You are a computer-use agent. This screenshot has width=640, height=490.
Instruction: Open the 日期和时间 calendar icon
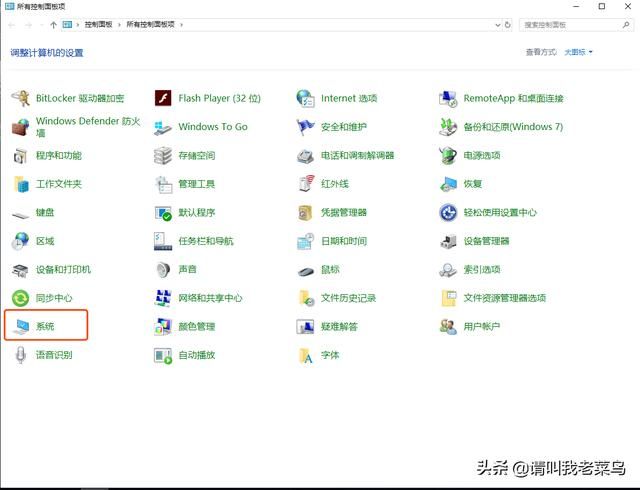(x=305, y=241)
